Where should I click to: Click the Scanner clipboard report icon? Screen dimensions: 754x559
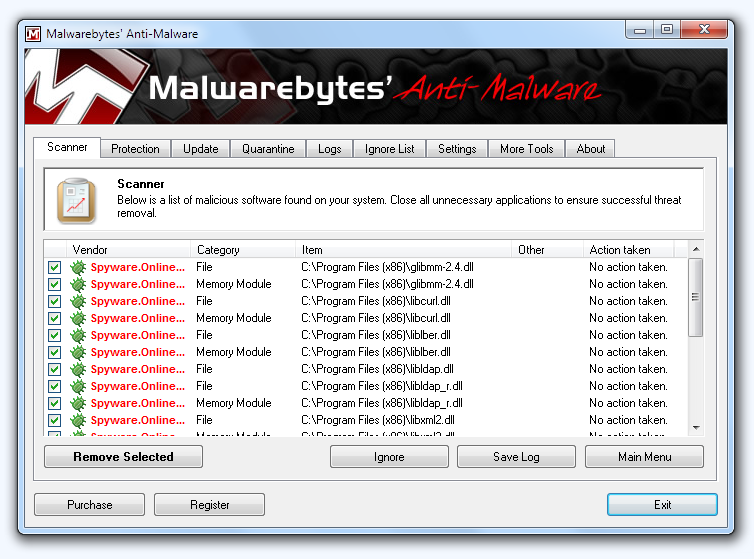point(76,201)
